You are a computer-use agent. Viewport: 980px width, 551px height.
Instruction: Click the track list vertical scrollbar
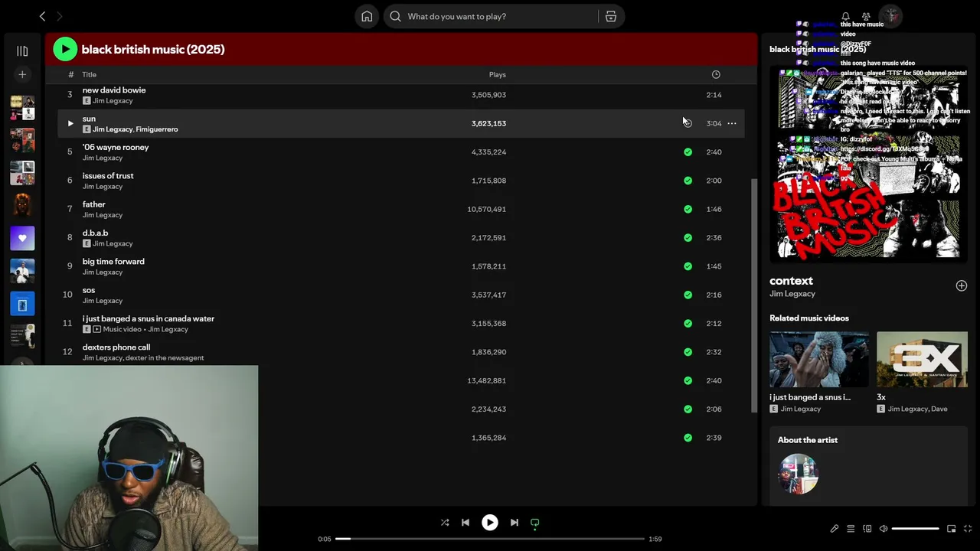[x=753, y=295]
